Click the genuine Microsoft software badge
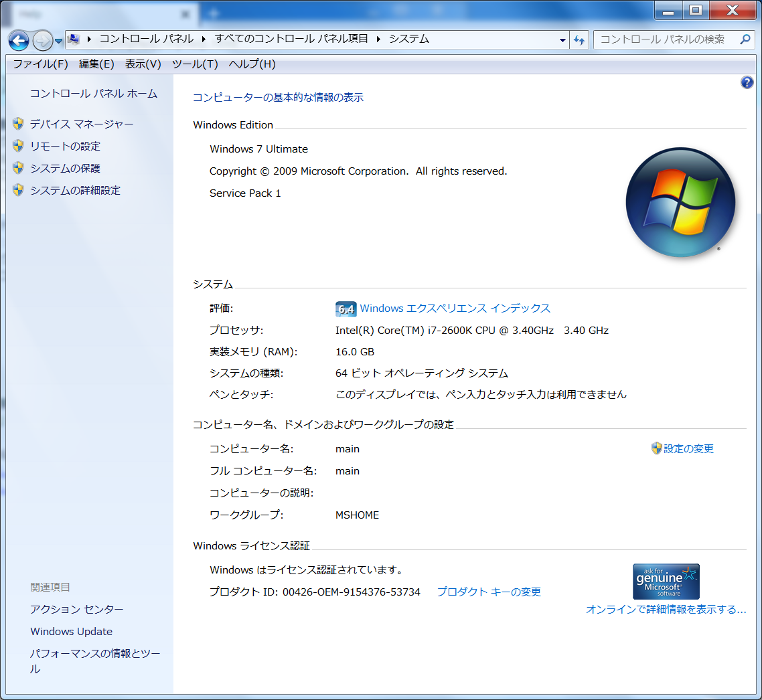 (666, 582)
